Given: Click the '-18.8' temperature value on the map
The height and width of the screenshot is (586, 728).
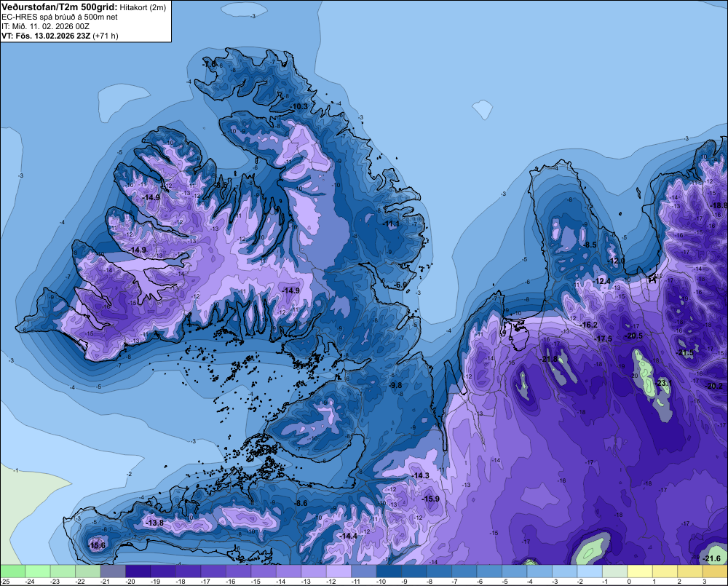Looking at the screenshot, I should [x=719, y=205].
